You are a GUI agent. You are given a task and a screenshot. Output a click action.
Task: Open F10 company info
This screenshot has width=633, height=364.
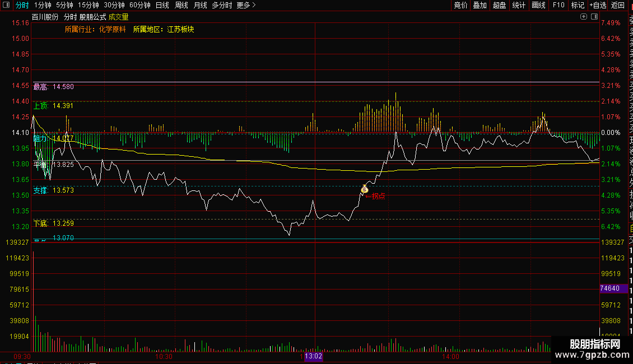tap(558, 5)
